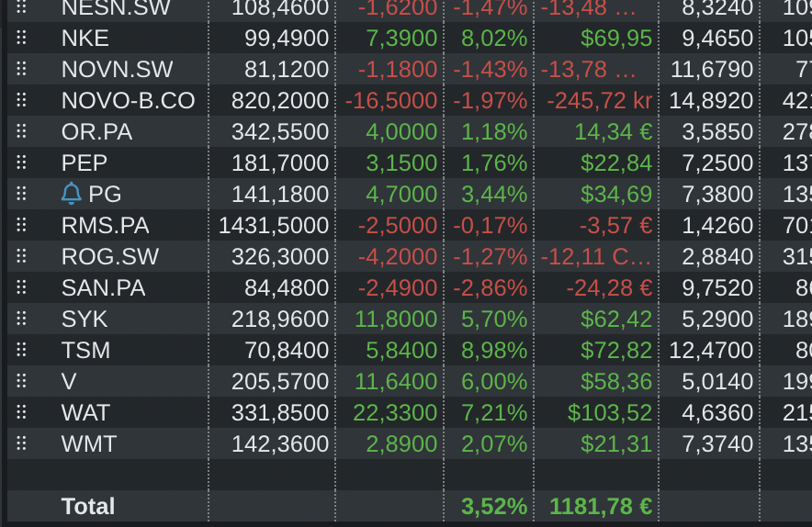Select the RMS.PA ticker symbol
812x527 pixels.
coord(105,225)
